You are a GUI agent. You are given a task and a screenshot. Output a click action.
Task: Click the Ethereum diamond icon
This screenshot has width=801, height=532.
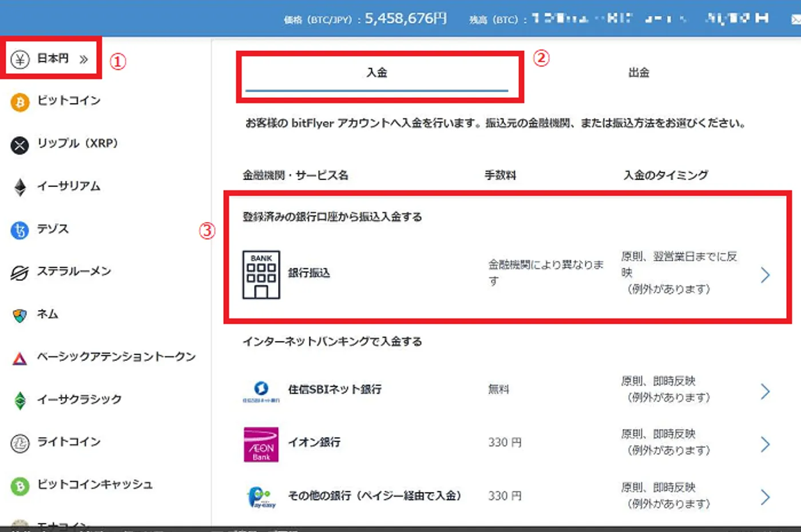20,188
